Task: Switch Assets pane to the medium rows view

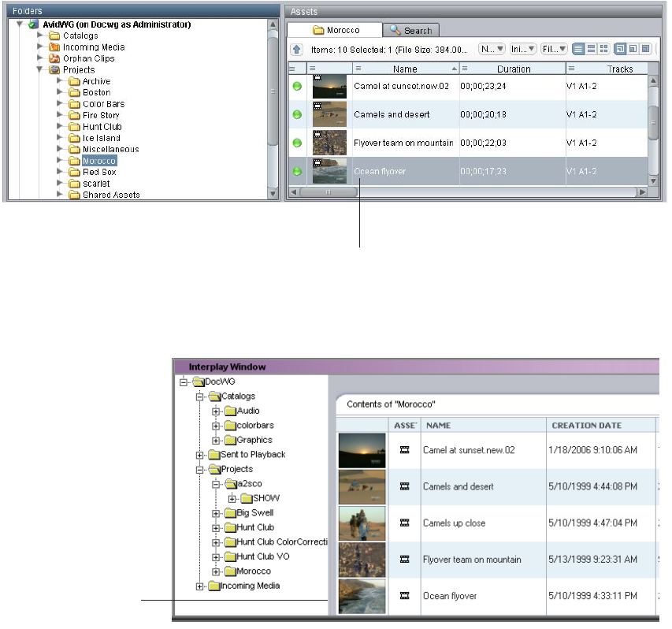Action: pos(591,49)
